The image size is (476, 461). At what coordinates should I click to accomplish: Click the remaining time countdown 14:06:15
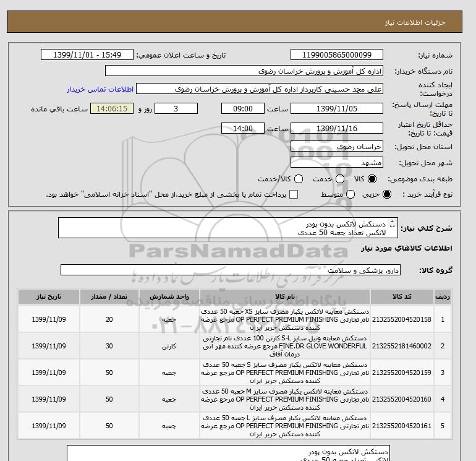[x=112, y=108]
